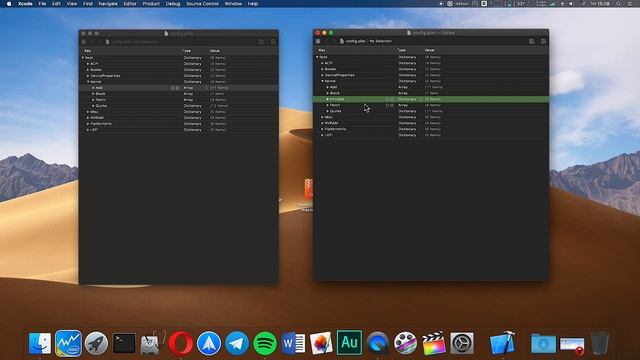Open the type stepper in inactive window Add row
The image size is (640, 360).
coord(207,88)
